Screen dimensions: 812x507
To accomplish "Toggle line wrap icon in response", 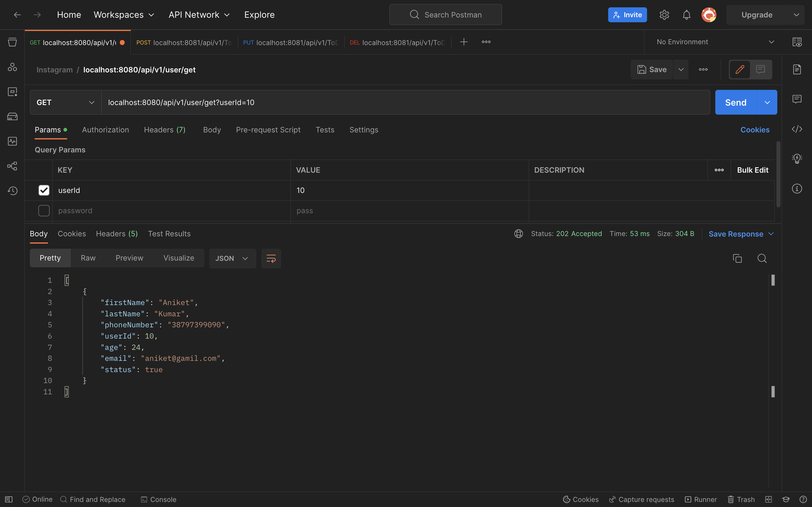I will pyautogui.click(x=271, y=258).
